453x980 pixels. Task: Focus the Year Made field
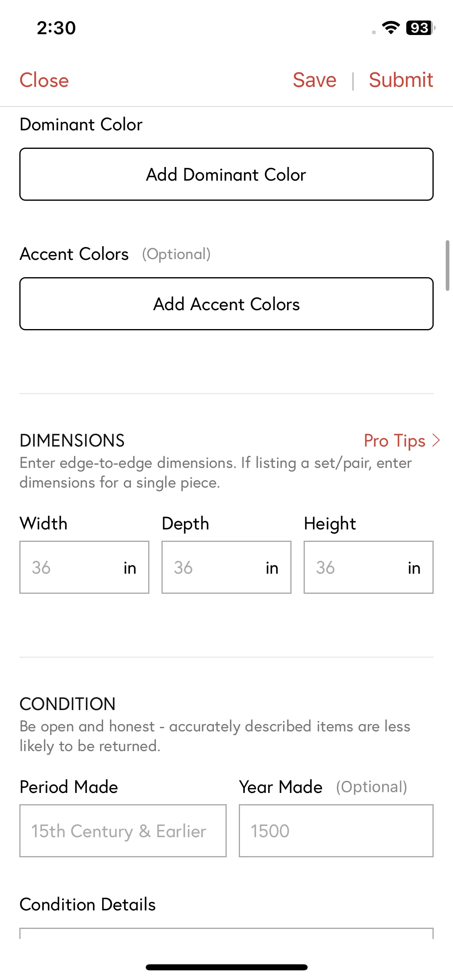point(336,831)
